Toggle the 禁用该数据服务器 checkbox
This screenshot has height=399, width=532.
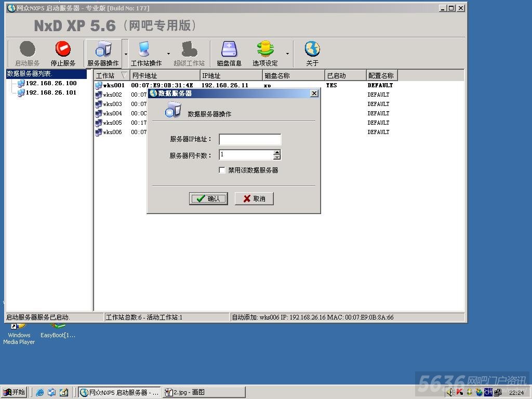222,170
